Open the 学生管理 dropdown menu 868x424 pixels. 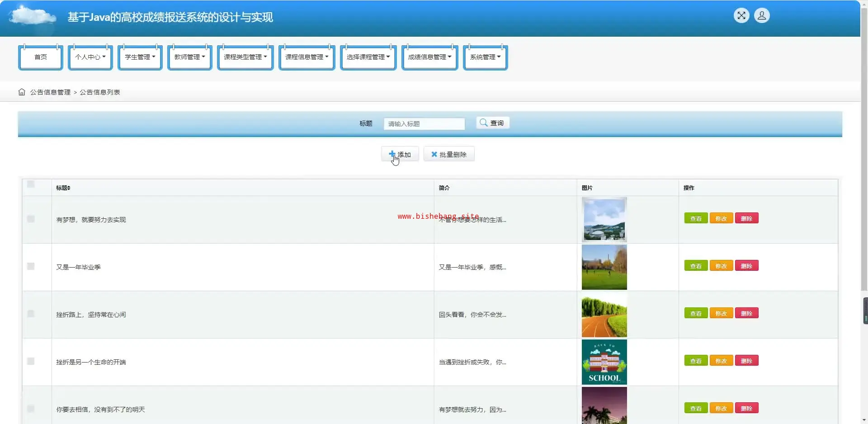(x=140, y=57)
